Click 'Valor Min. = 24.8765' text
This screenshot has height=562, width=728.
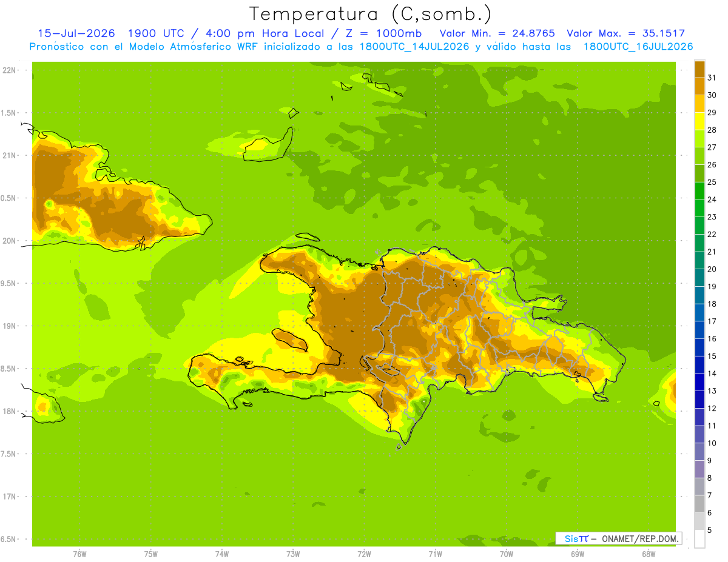[x=497, y=33]
